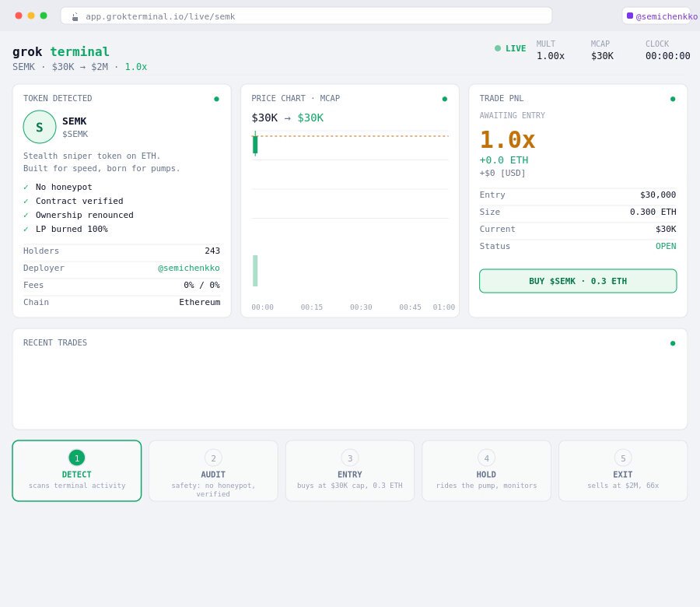Viewport: 700px width, 607px height.
Task: Open the @semichenkko deployer link
Action: 189,268
